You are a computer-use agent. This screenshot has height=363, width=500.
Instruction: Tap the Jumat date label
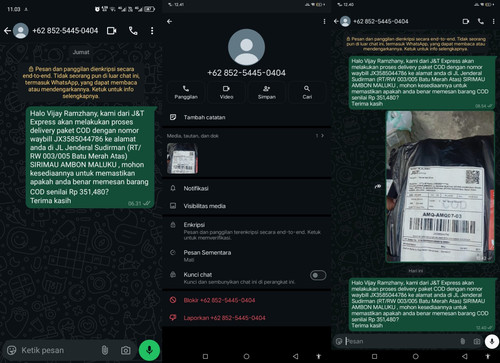[81, 52]
